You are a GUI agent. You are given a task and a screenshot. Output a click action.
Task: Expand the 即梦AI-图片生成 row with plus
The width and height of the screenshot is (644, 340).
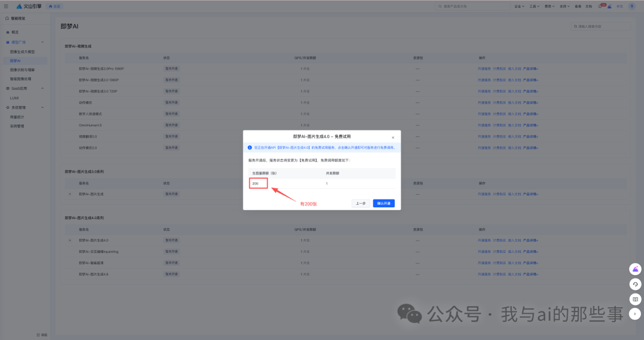[70, 194]
